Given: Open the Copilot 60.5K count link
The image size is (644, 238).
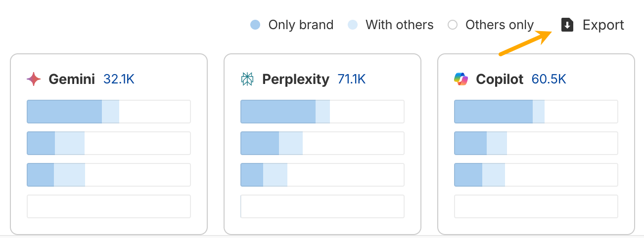Looking at the screenshot, I should click(x=549, y=79).
